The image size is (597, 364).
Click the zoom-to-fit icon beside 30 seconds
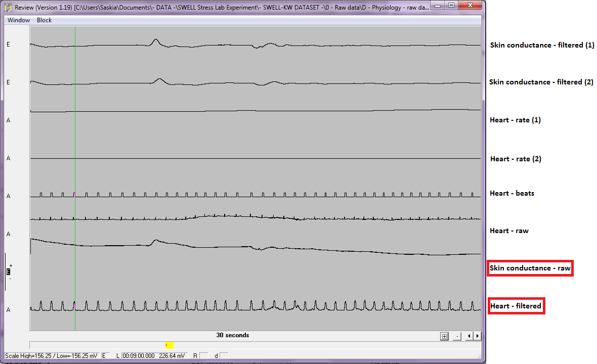point(445,336)
